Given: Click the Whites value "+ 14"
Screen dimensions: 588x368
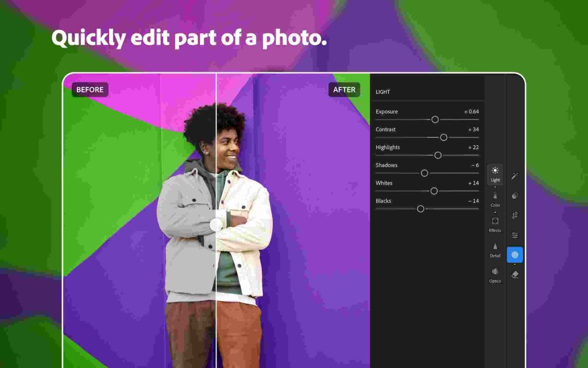Looking at the screenshot, I should pos(474,183).
